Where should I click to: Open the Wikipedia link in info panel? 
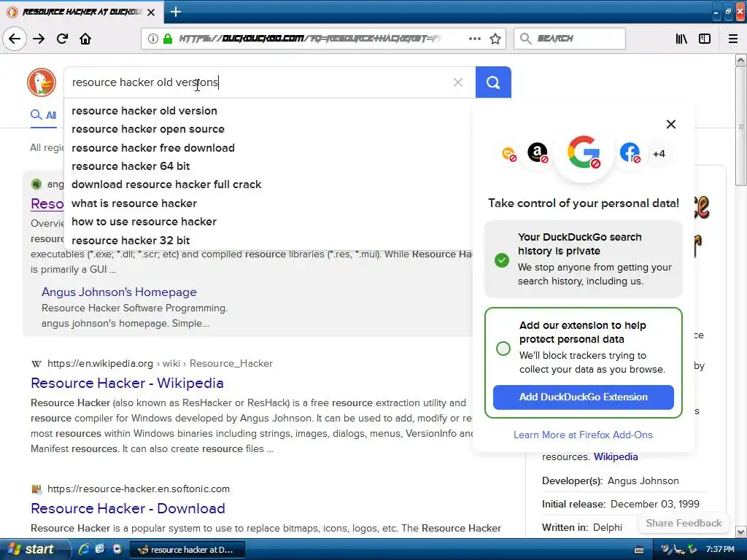click(x=616, y=456)
